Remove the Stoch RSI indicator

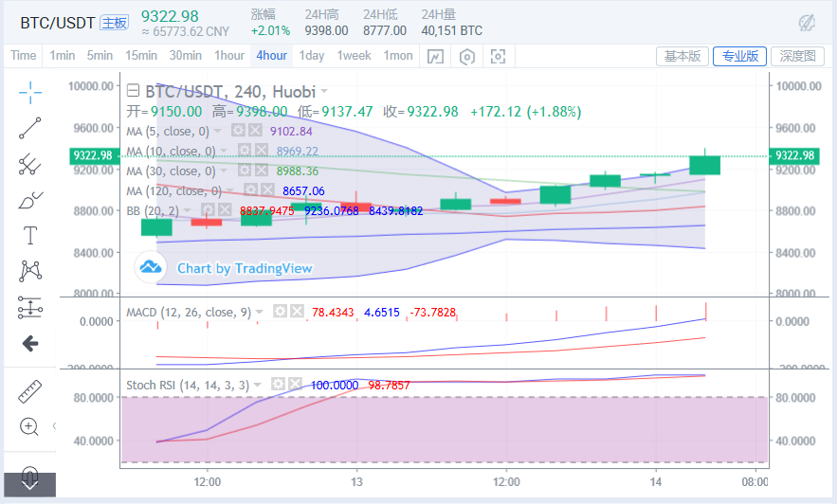point(295,384)
